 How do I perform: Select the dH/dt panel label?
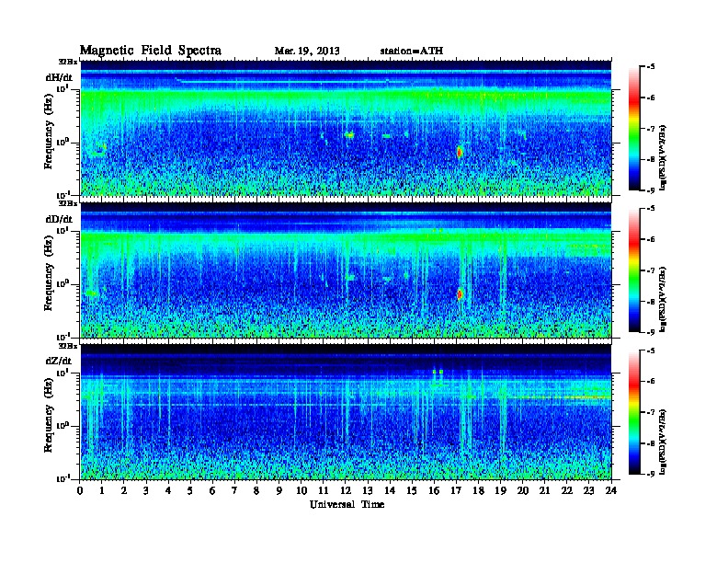click(59, 77)
